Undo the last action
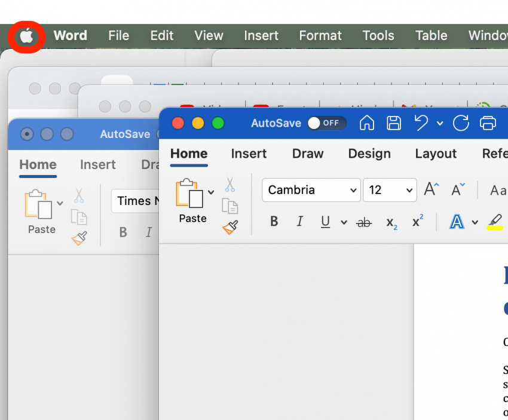The height and width of the screenshot is (420, 508). coord(421,123)
